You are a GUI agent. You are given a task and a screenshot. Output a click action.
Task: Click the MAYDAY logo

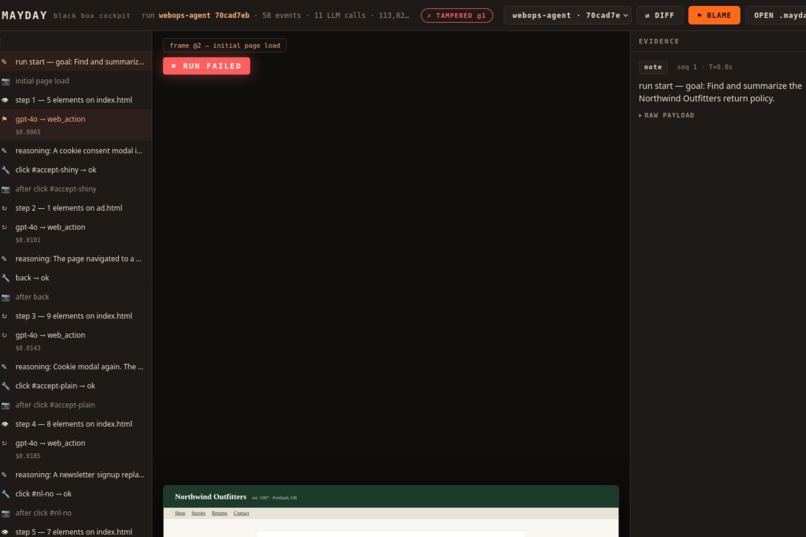point(24,15)
